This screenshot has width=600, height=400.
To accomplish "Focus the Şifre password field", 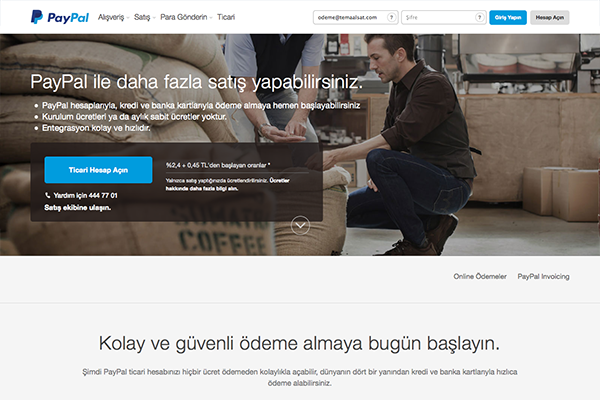I will coord(443,17).
